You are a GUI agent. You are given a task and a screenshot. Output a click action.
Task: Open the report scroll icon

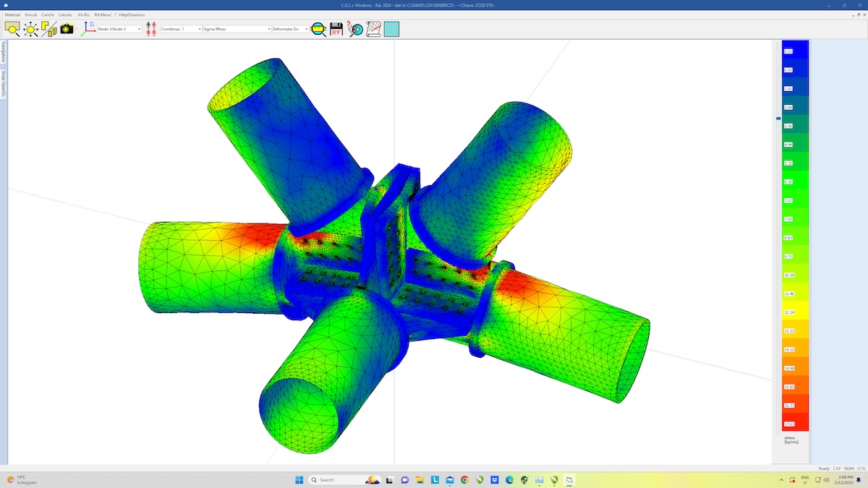click(373, 29)
